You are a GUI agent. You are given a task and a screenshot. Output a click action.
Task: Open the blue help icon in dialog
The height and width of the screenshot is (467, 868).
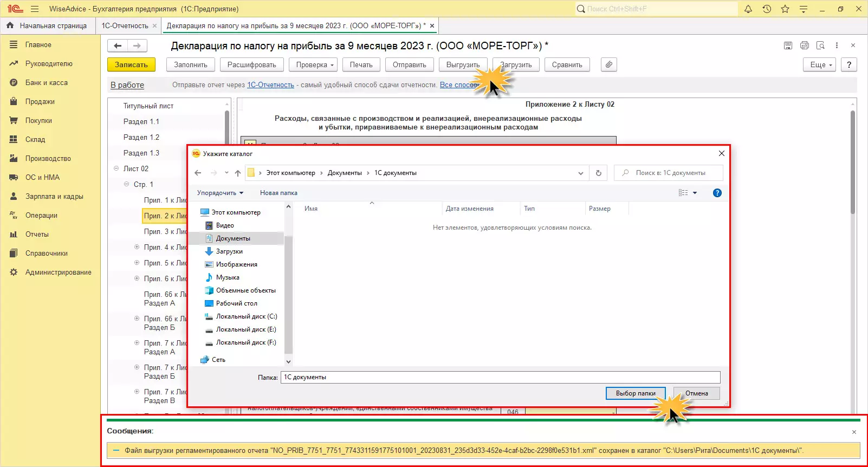pyautogui.click(x=717, y=193)
